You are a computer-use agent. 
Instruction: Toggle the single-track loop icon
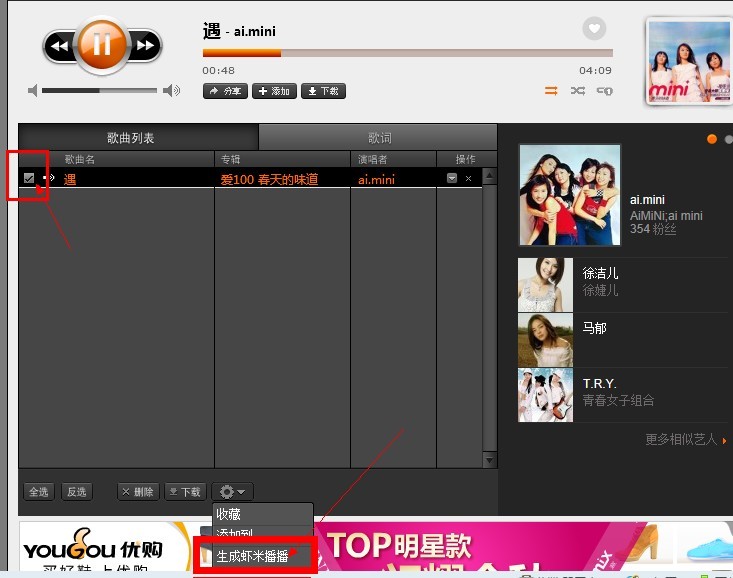[604, 91]
